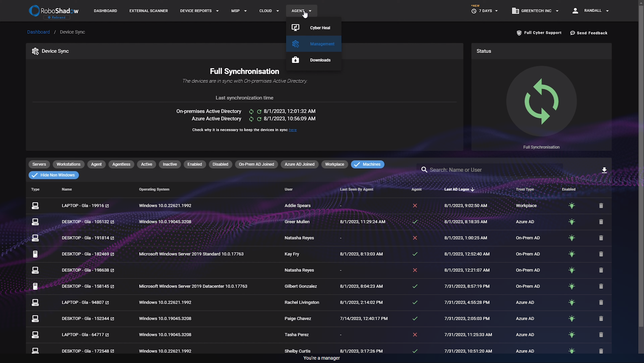Click the export download icon beside search
Screen dimensions: 644x363
604,170
